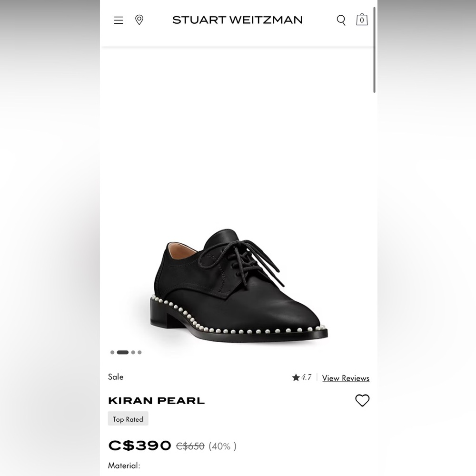Click the Sale label
This screenshot has height=476, width=476.
coord(115,377)
